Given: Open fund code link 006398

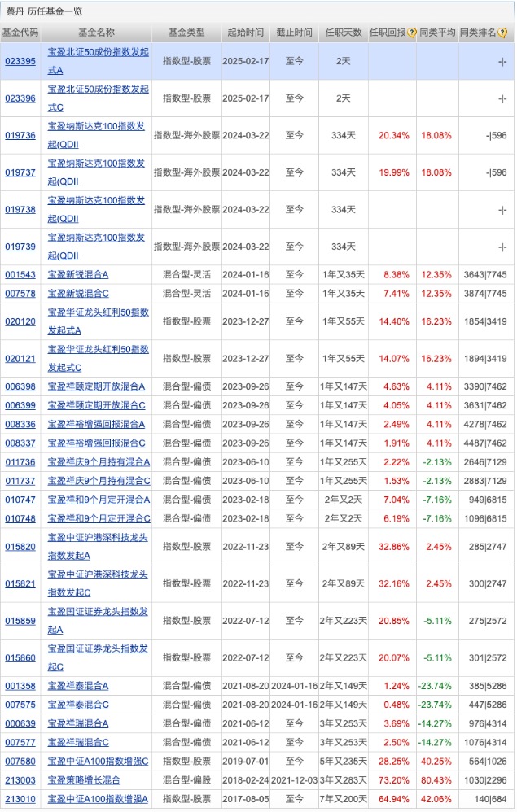Looking at the screenshot, I should pos(20,386).
